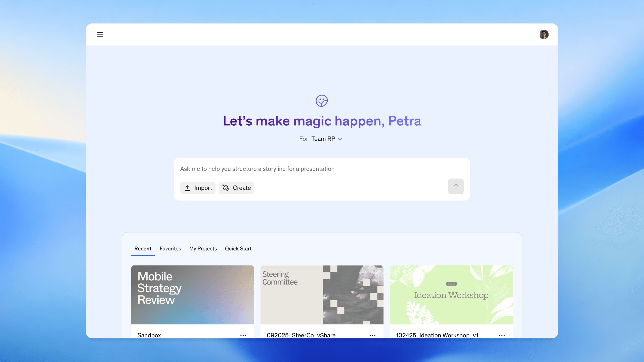Select the Recent tab

(x=143, y=248)
